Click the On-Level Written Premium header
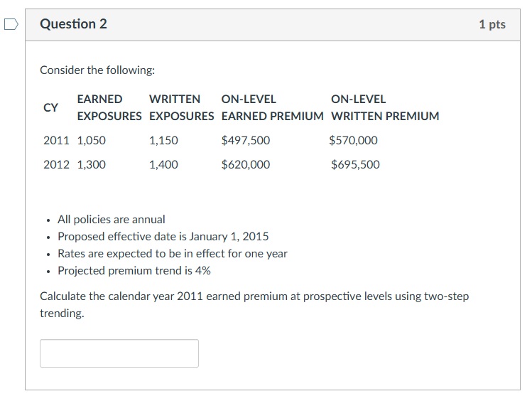 [385, 107]
